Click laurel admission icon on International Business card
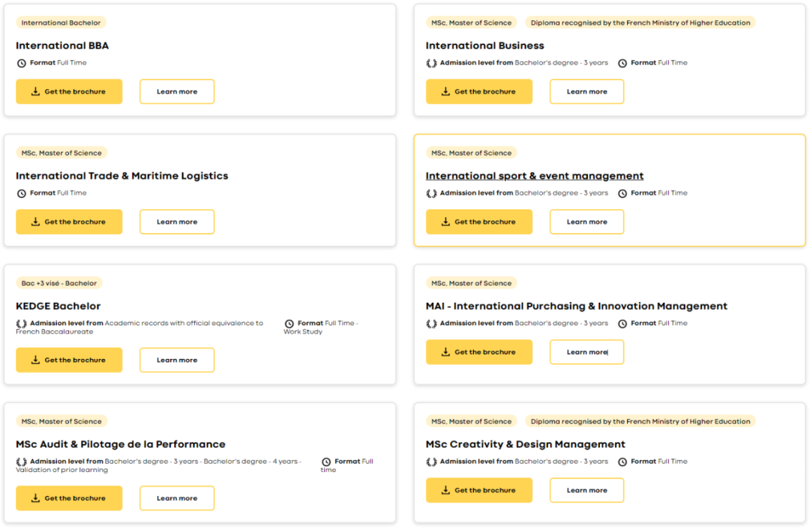The width and height of the screenshot is (810, 532). tap(431, 63)
